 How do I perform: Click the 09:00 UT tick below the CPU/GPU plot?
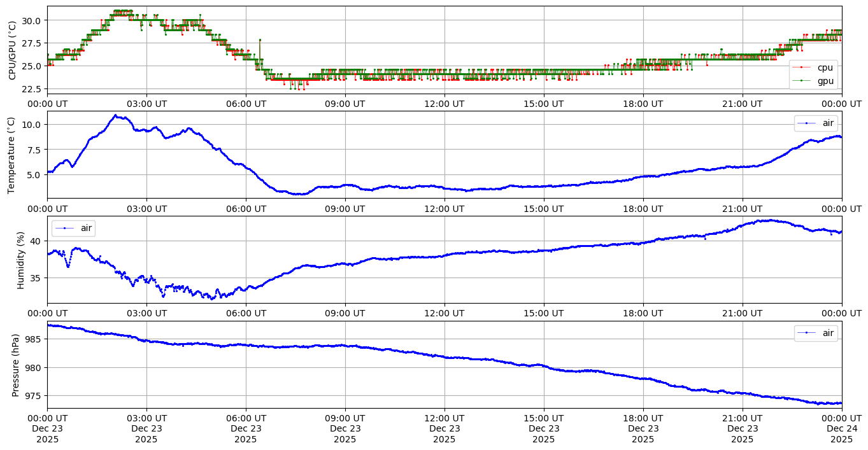point(345,104)
